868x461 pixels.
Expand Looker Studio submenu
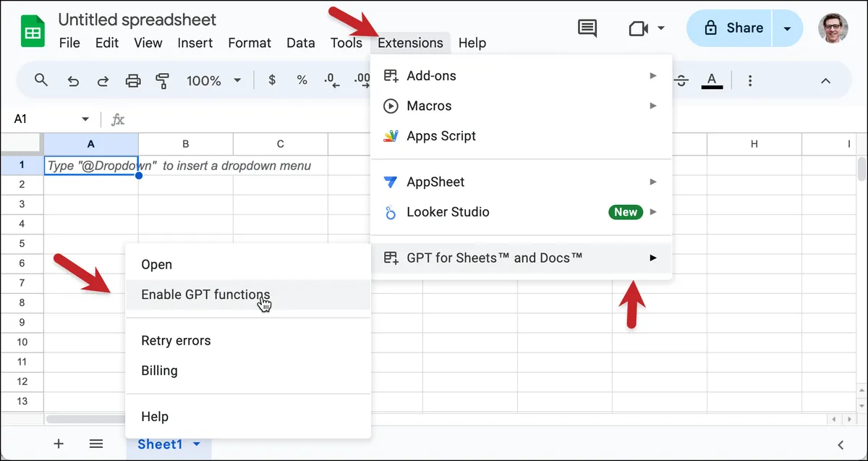click(x=653, y=212)
